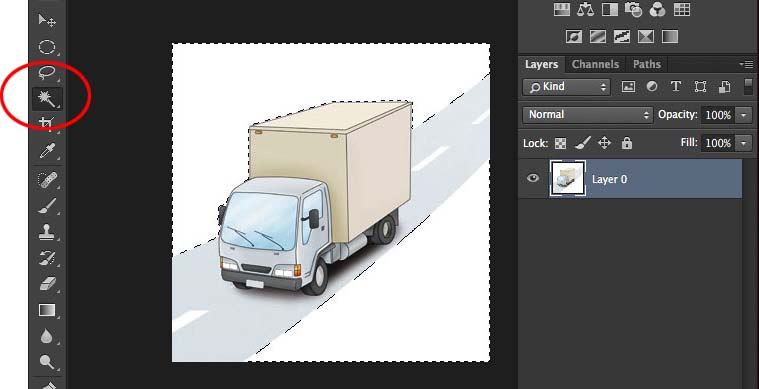Select the Blur tool

coord(47,336)
